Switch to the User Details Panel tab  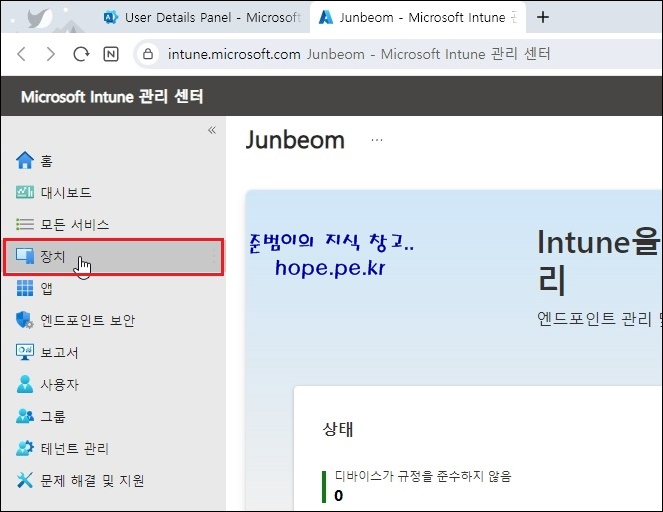(203, 17)
